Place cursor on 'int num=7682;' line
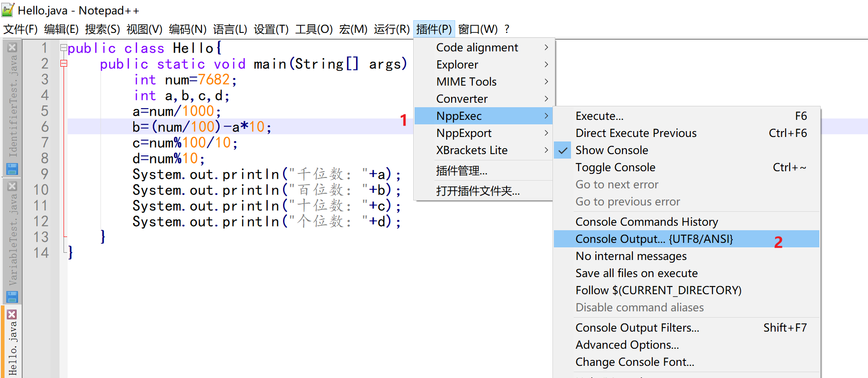 (185, 80)
